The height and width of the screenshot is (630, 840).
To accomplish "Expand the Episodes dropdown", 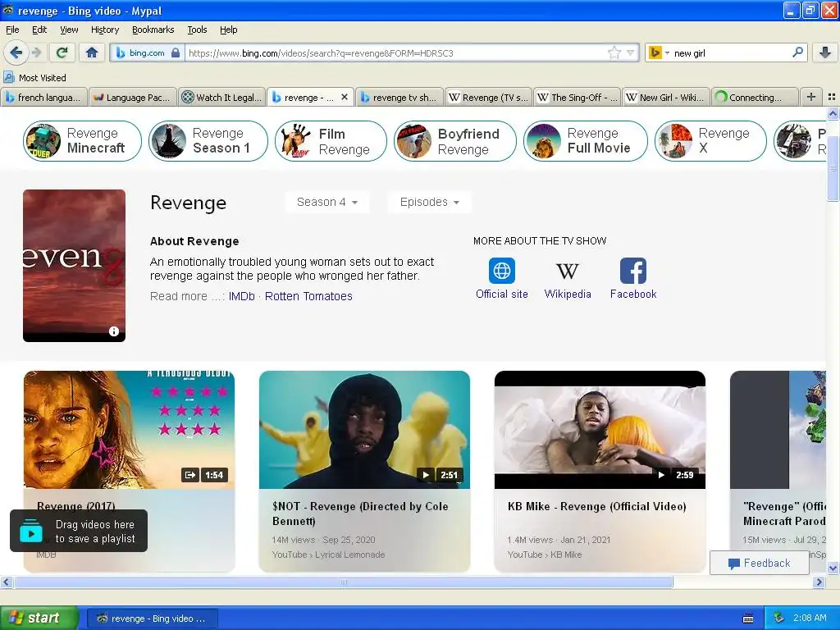I will 429,202.
